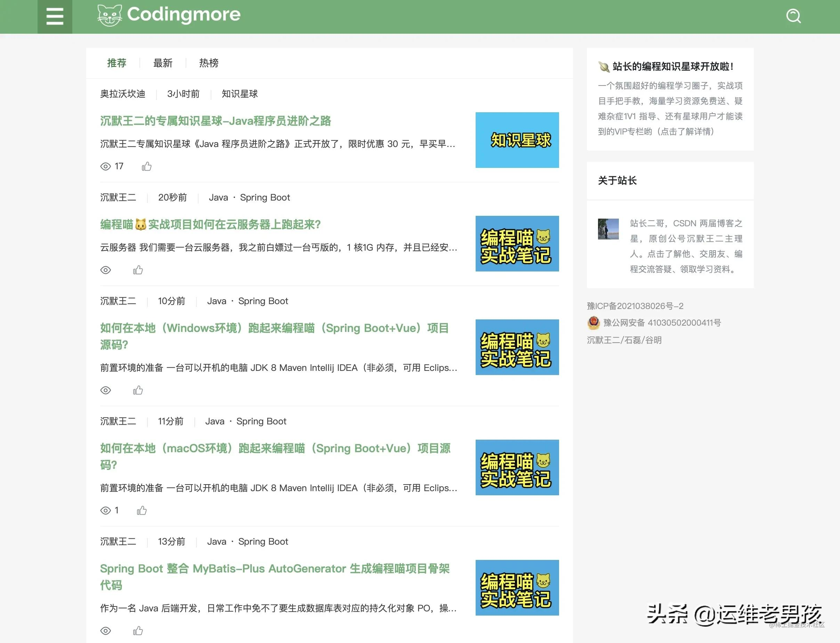840x643 pixels.
Task: Click the 知识星球 category tag
Action: (x=239, y=94)
